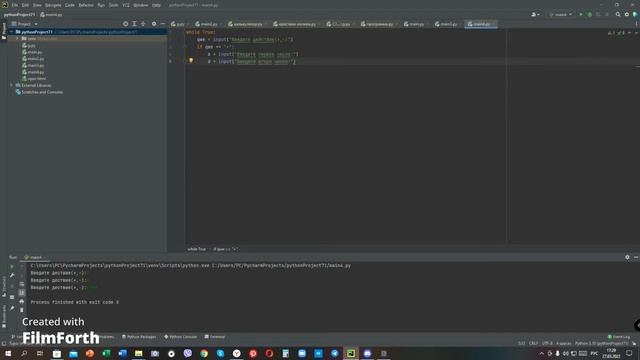
Task: Click Search Everywhere magnifier icon
Action: point(618,15)
